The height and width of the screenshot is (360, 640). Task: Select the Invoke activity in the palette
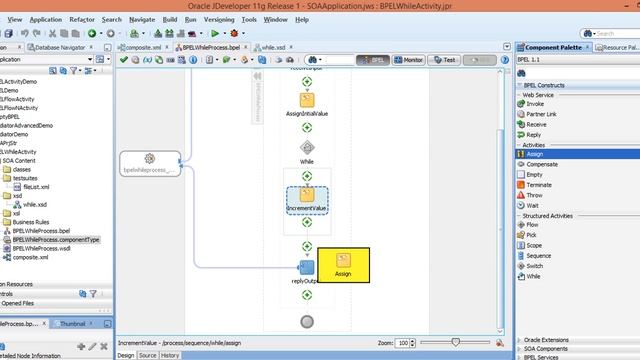pos(531,104)
